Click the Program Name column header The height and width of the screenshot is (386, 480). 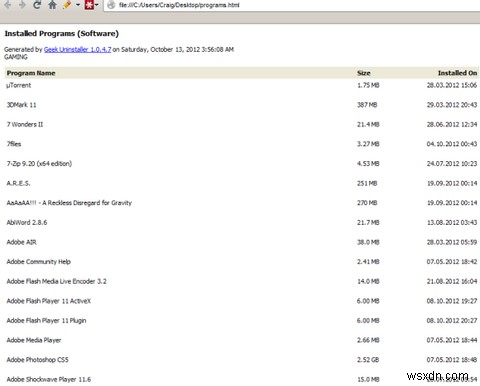click(31, 73)
